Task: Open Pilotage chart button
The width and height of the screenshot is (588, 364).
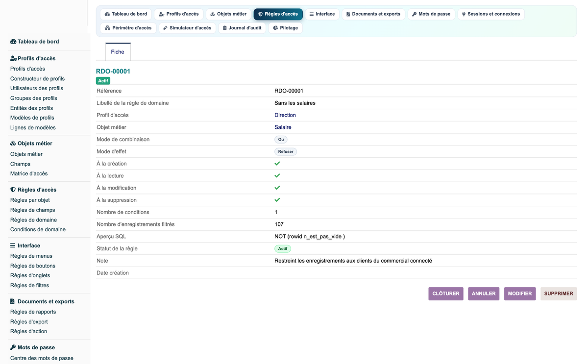Action: [285, 28]
